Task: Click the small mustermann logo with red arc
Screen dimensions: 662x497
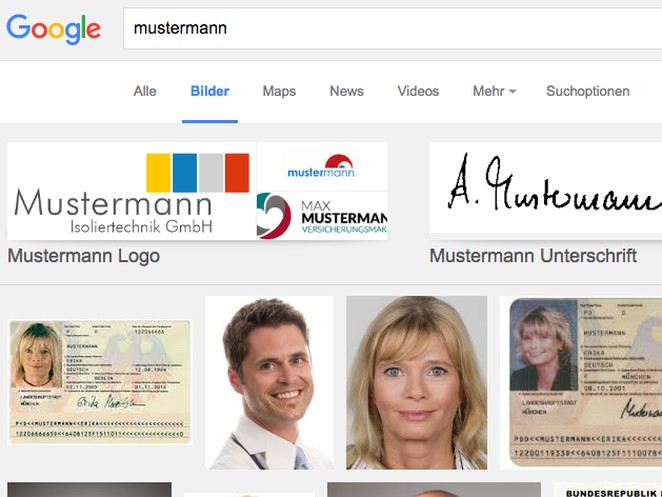Action: (321, 166)
